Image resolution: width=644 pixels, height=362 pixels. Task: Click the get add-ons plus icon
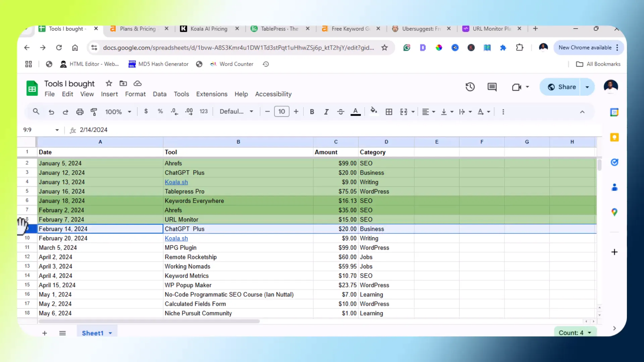tap(614, 252)
